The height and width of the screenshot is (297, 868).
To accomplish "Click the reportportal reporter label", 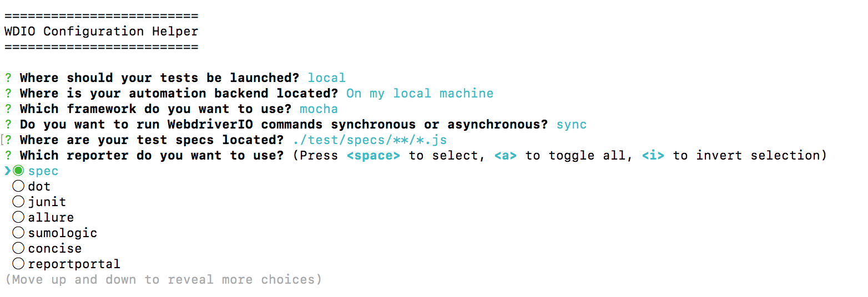I will [x=74, y=264].
